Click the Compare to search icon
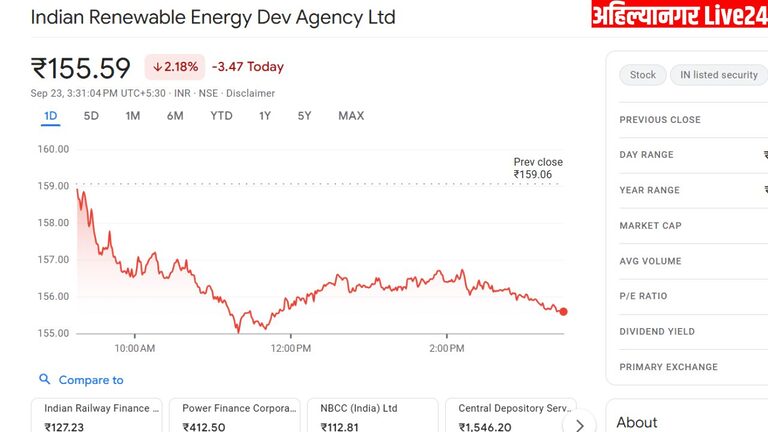This screenshot has width=768, height=432. [45, 380]
